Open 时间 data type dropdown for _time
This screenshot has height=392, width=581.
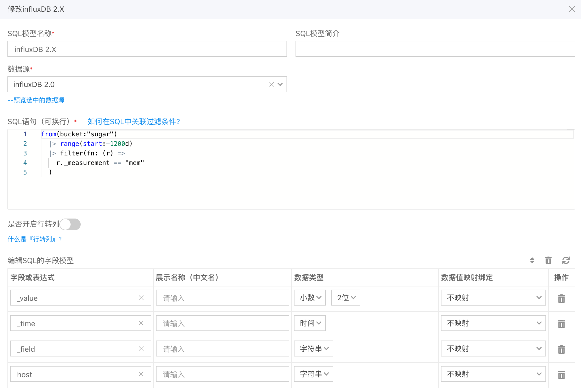point(310,323)
